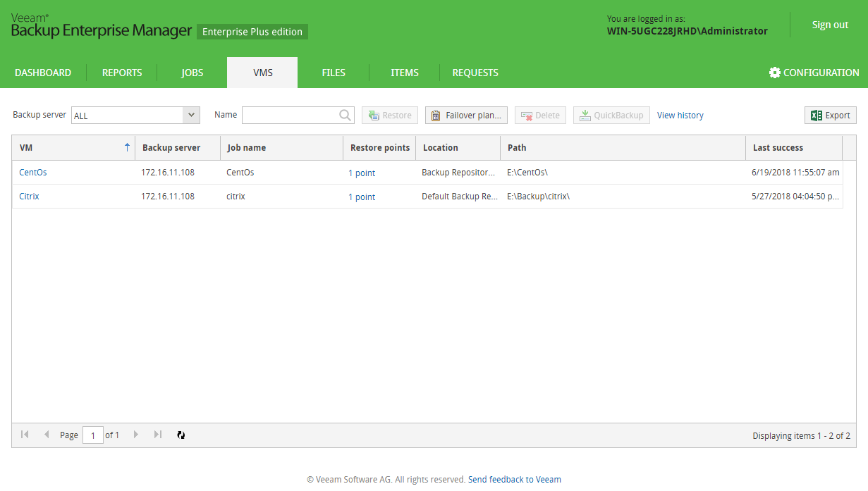Export the list using the Excel icon button
This screenshot has height=491, width=868.
tap(830, 116)
